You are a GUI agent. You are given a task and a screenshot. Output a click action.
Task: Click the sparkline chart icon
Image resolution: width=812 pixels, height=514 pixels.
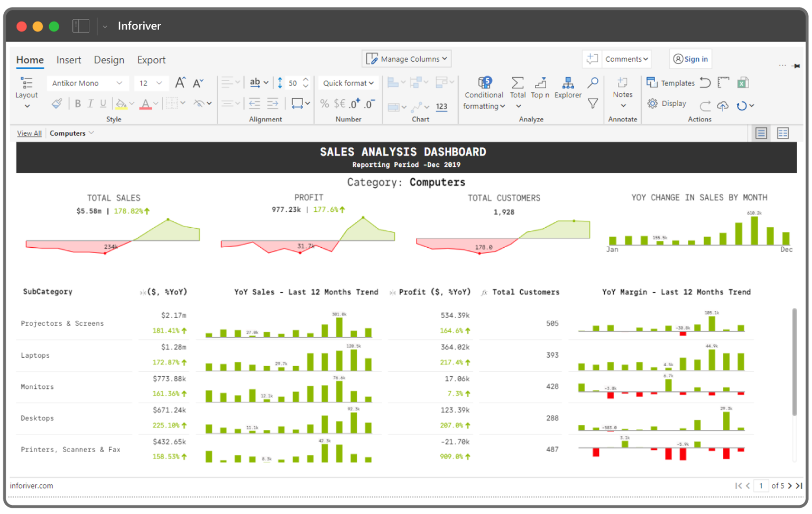click(417, 107)
